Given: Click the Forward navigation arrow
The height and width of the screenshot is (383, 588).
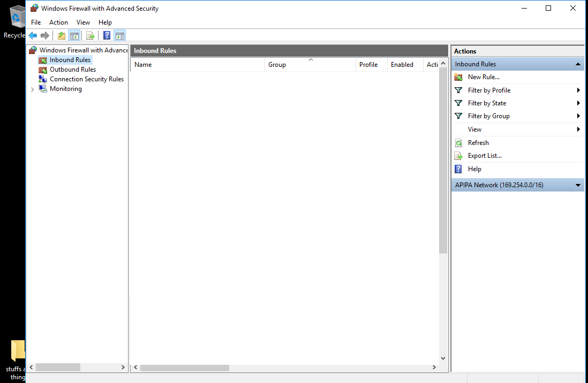Looking at the screenshot, I should (x=45, y=35).
